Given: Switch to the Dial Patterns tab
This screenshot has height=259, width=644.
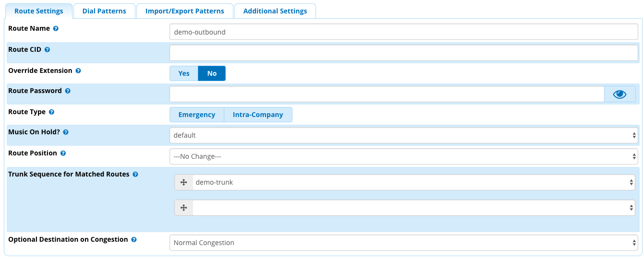Looking at the screenshot, I should pyautogui.click(x=104, y=11).
